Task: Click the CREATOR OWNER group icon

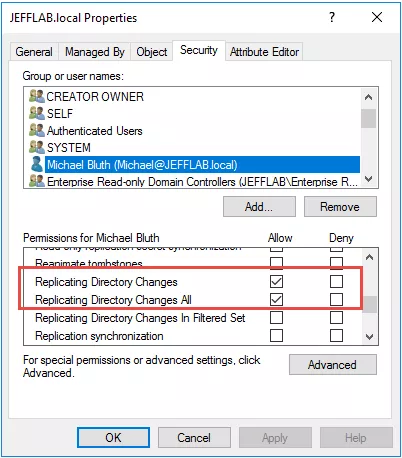Action: (36, 96)
